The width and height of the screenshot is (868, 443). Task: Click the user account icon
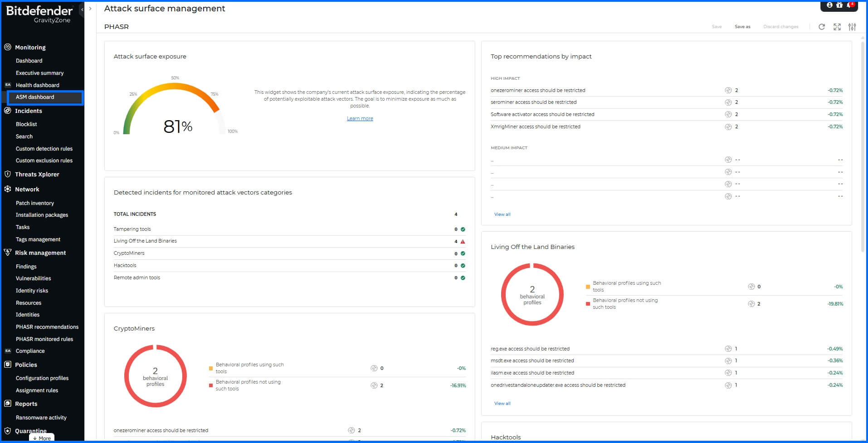point(829,5)
